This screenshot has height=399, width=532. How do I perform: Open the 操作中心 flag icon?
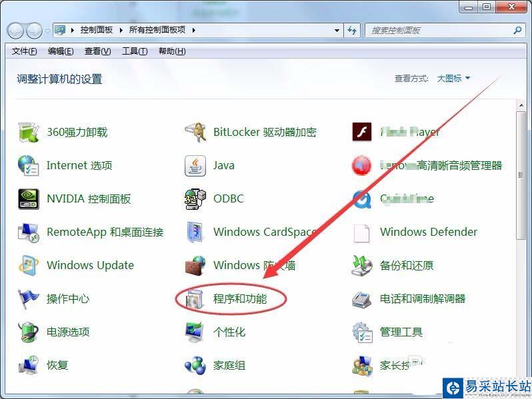pos(29,299)
